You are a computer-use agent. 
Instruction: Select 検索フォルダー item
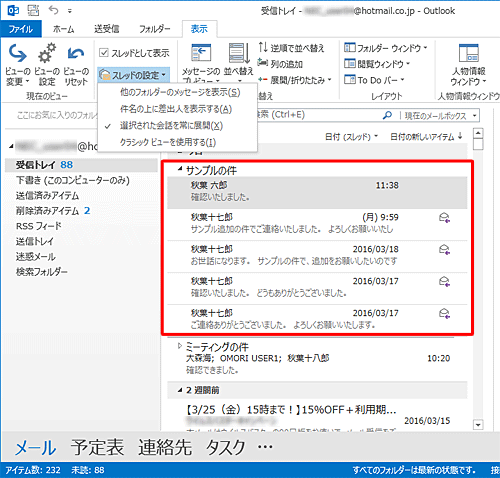click(x=42, y=272)
